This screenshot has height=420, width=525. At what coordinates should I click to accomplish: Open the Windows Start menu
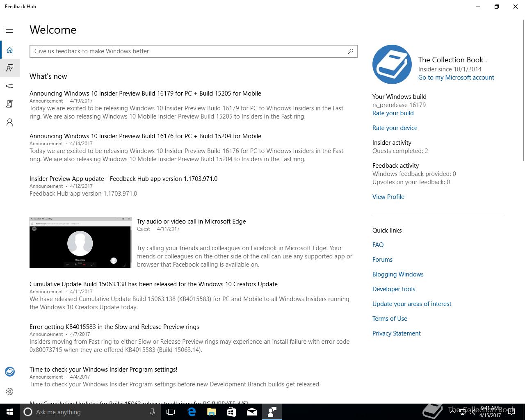coord(10,412)
